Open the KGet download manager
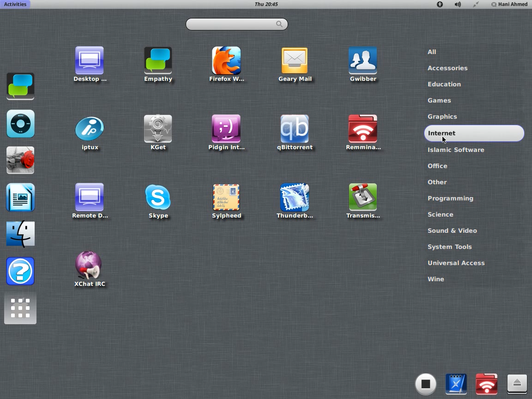The width and height of the screenshot is (532, 399). (158, 129)
